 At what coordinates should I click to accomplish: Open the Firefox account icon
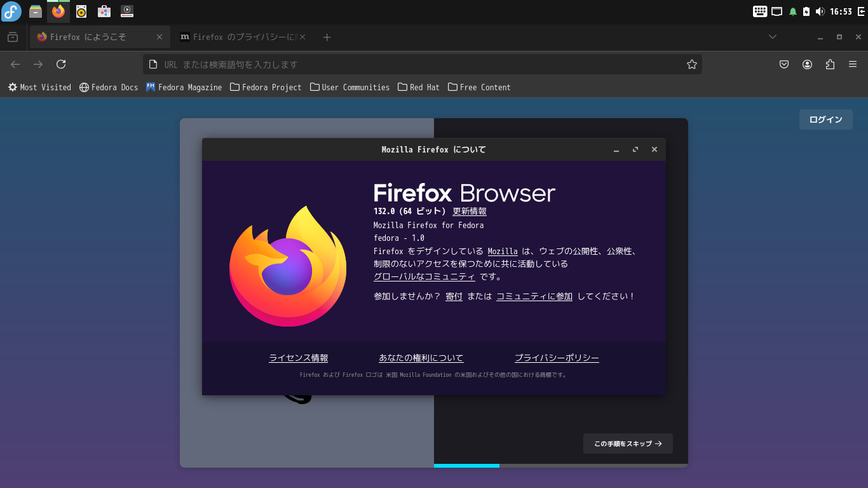click(807, 64)
